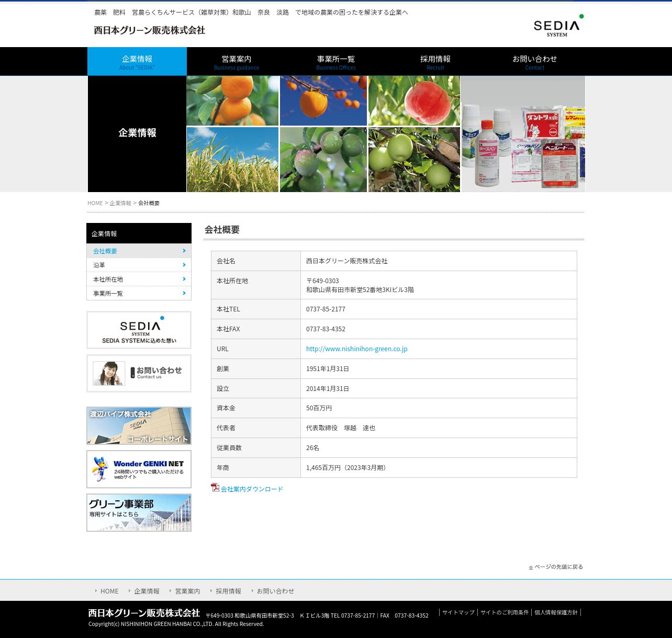Click the SEDIA SYSTEM logo in header

tap(558, 26)
